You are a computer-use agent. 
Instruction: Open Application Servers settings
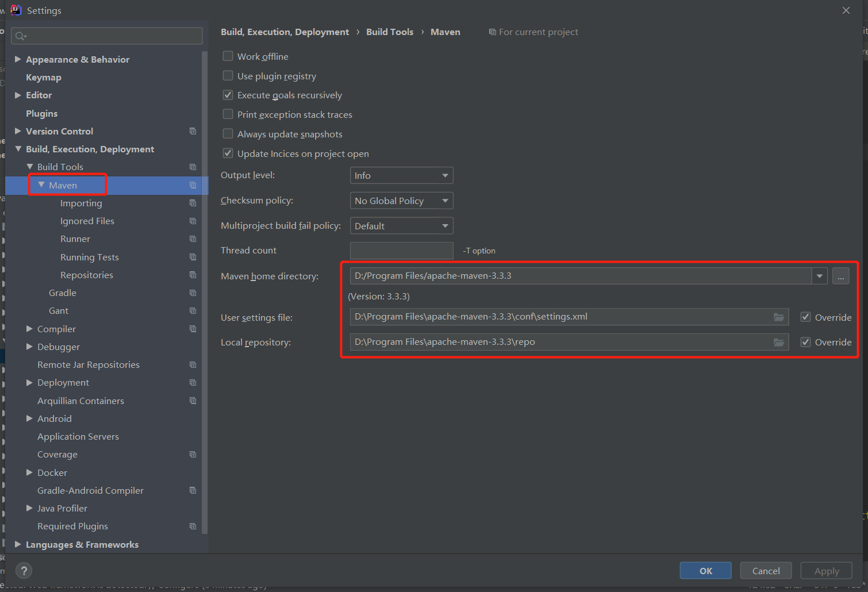click(78, 437)
